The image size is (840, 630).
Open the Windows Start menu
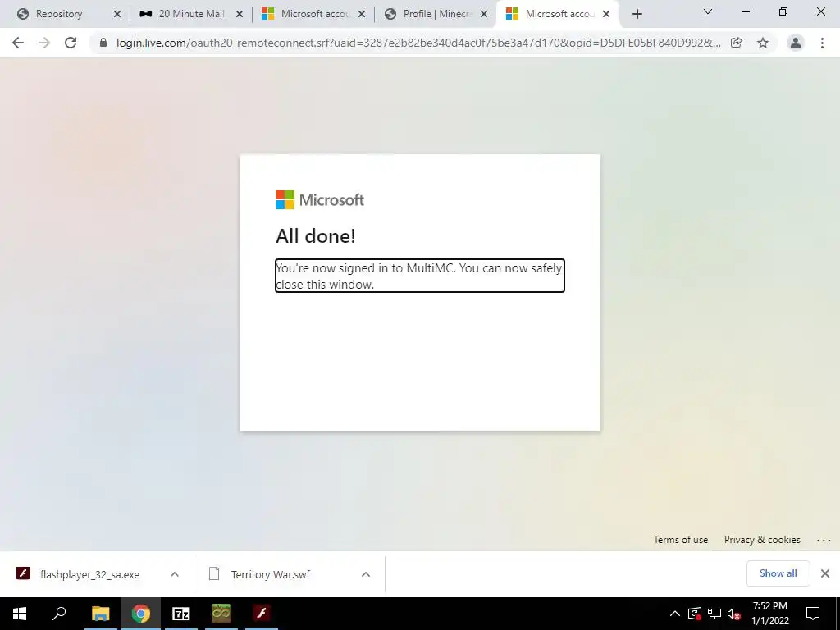pyautogui.click(x=20, y=614)
